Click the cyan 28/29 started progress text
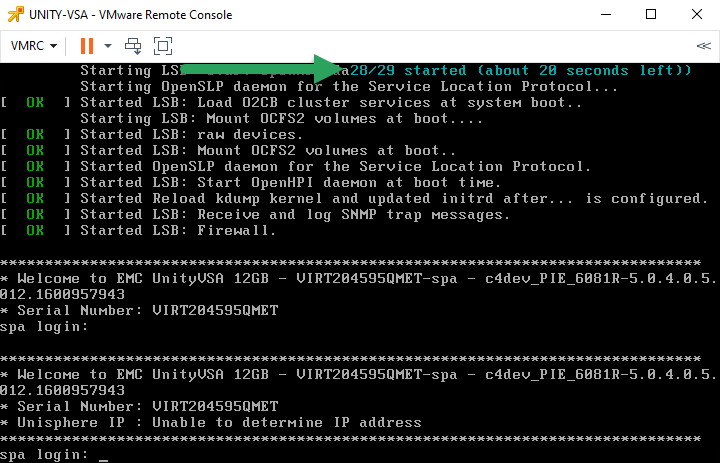 [x=520, y=70]
